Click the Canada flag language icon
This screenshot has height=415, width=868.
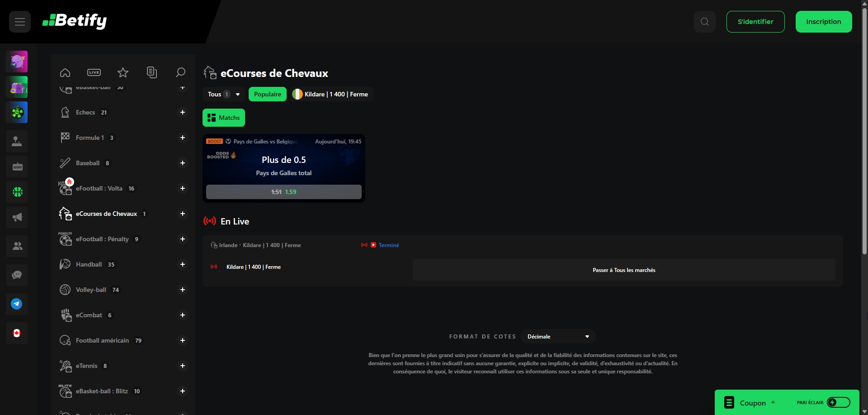17,333
